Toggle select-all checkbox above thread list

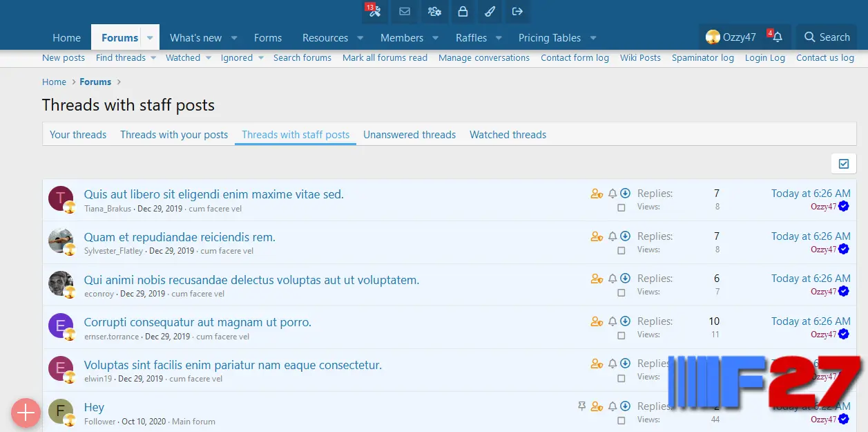click(844, 164)
